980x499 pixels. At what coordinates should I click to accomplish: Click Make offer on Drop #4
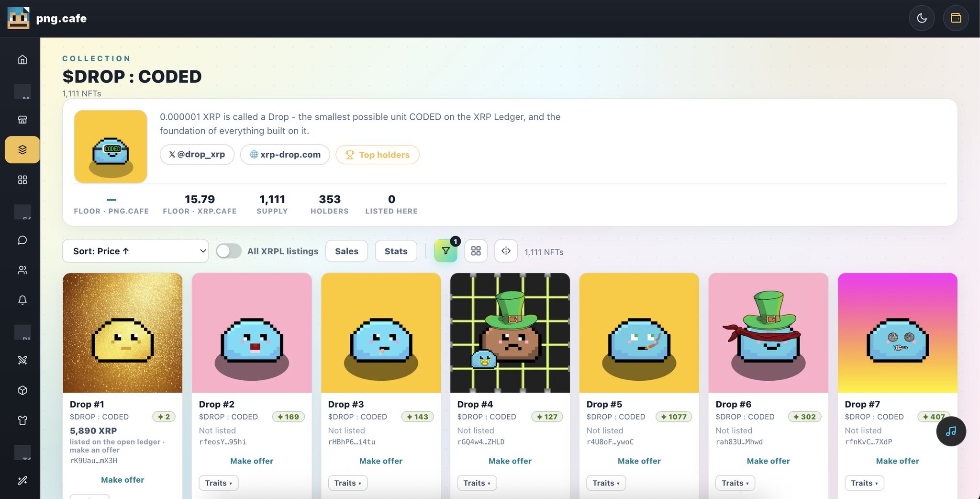pos(510,461)
